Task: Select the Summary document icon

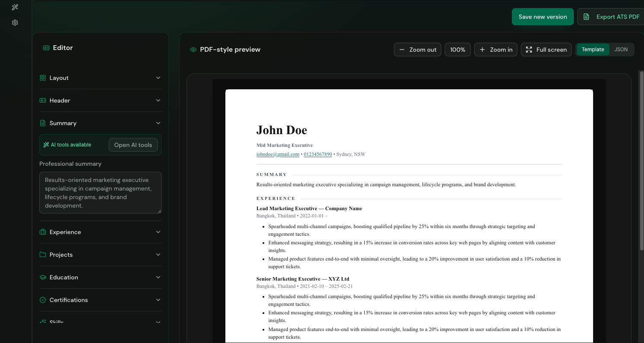Action: [x=42, y=123]
